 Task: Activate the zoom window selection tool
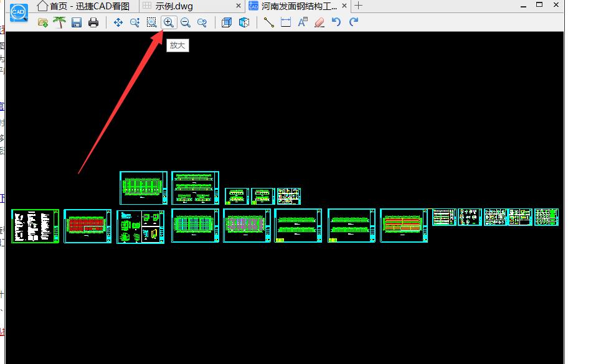point(152,23)
